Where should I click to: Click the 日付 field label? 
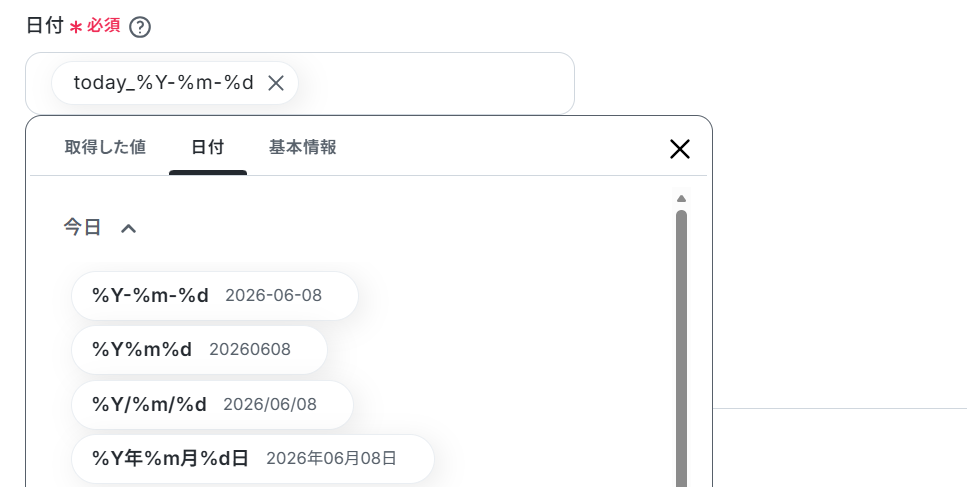click(45, 26)
